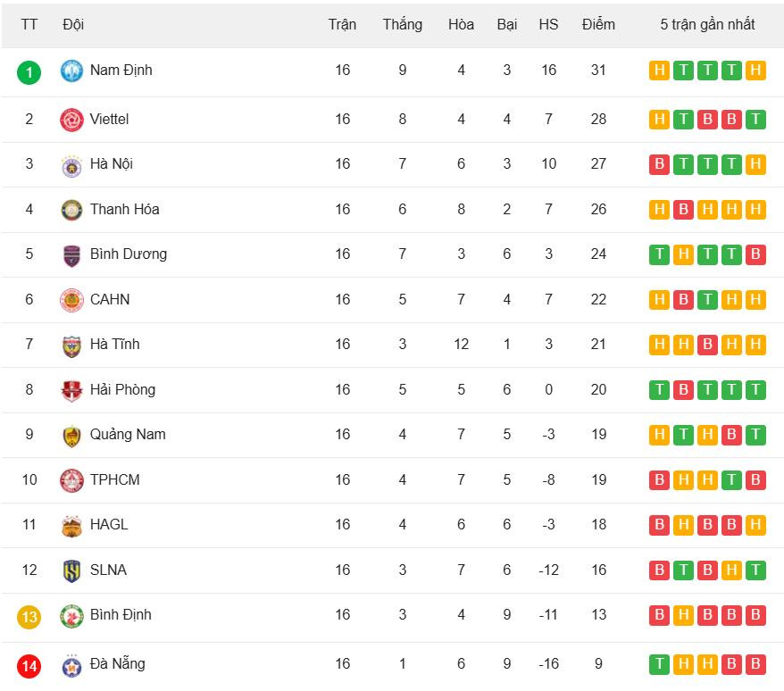Open the TPHCM team link
This screenshot has width=784, height=691.
coord(115,480)
